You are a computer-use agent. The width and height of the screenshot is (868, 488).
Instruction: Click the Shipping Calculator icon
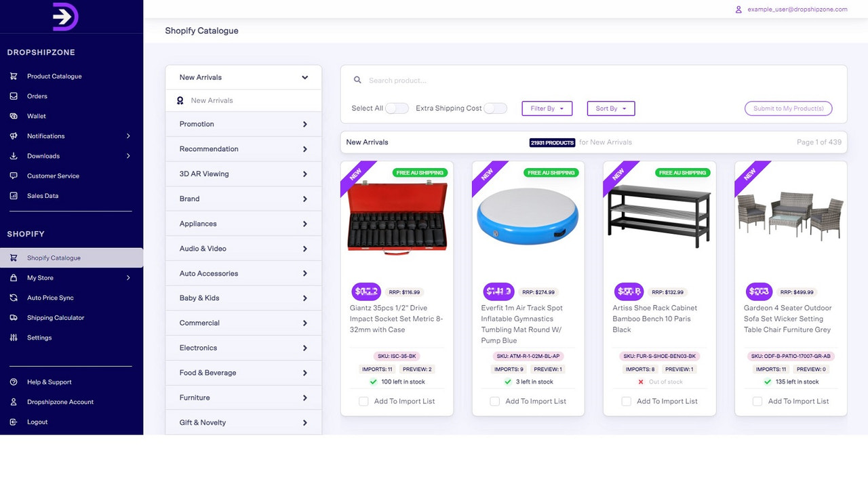(13, 317)
